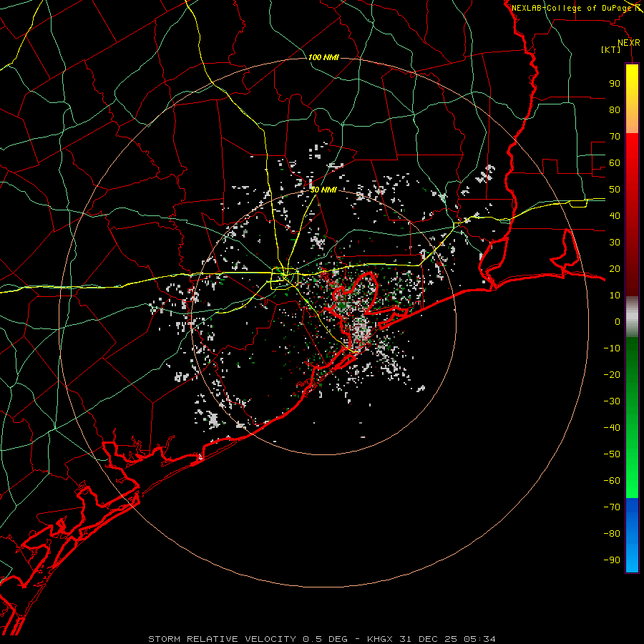
Task: Select the -60 value on the velocity scale
Action: tap(612, 481)
